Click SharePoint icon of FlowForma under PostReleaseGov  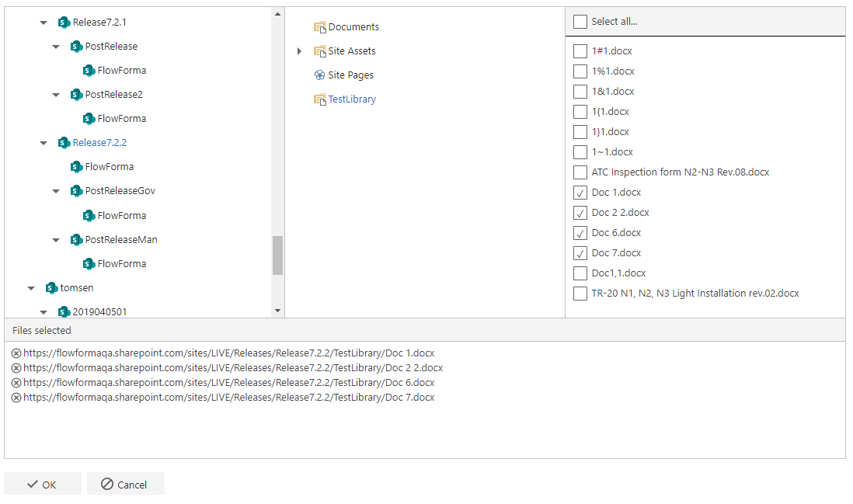[x=89, y=216]
